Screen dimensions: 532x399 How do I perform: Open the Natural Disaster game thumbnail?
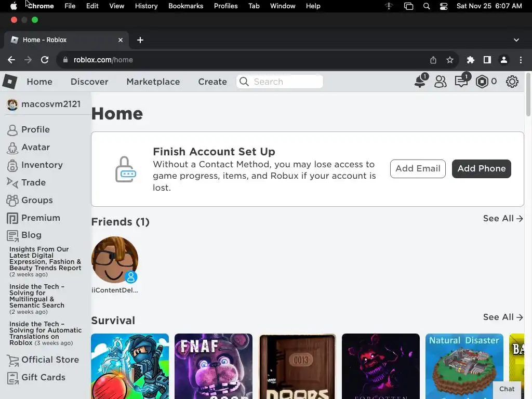point(464,366)
